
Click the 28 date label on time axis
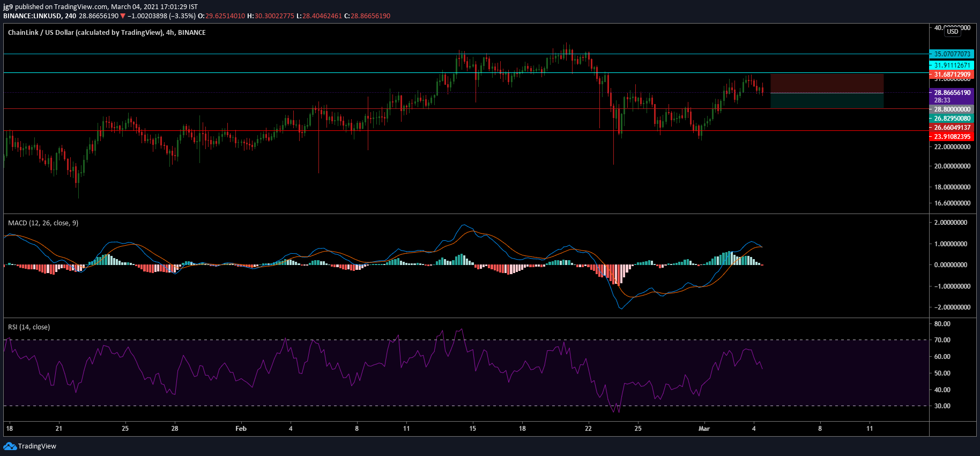tap(175, 429)
